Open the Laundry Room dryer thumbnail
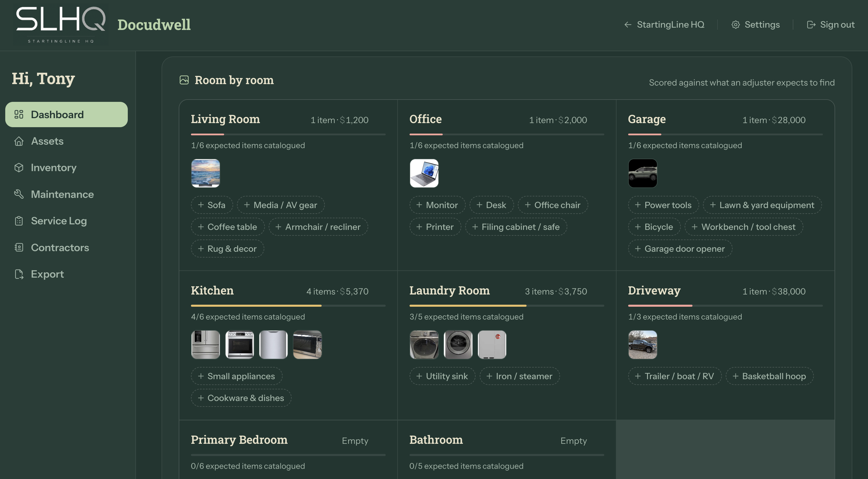 [x=458, y=345]
